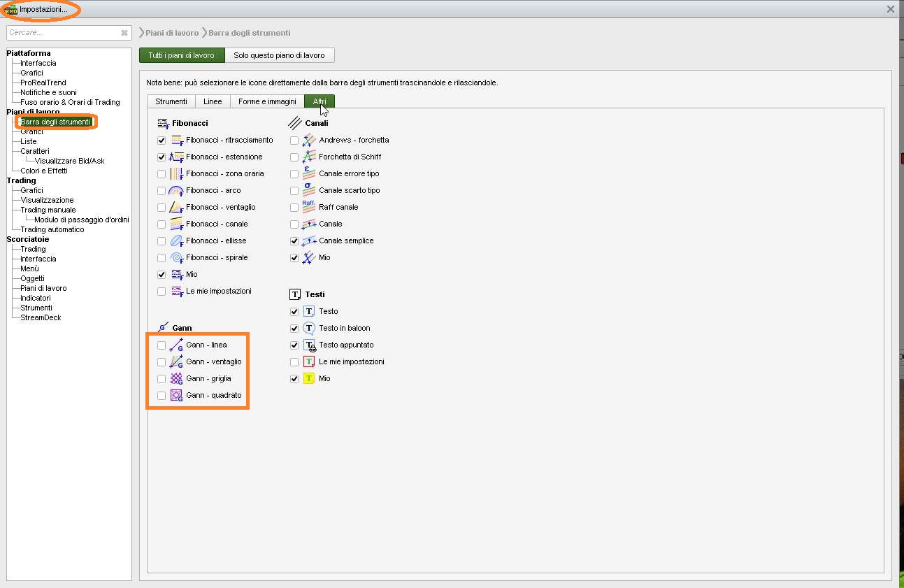
Task: Open Caratteri under Piani di lavoro
Action: tap(35, 151)
